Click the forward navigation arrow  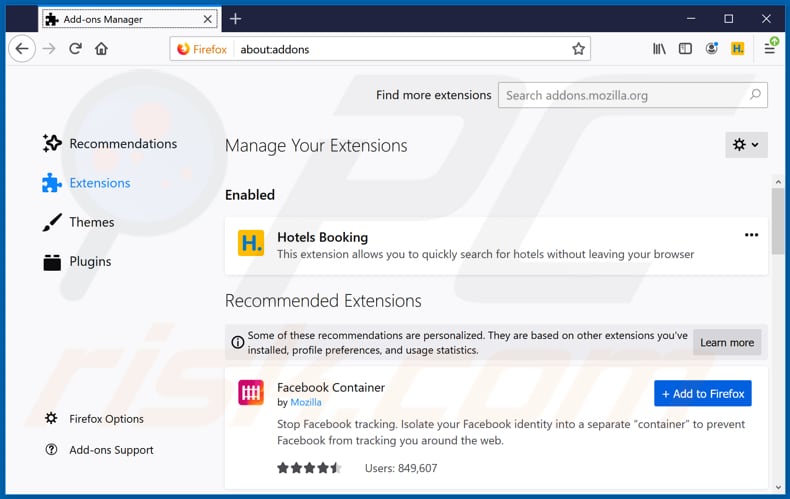(49, 49)
